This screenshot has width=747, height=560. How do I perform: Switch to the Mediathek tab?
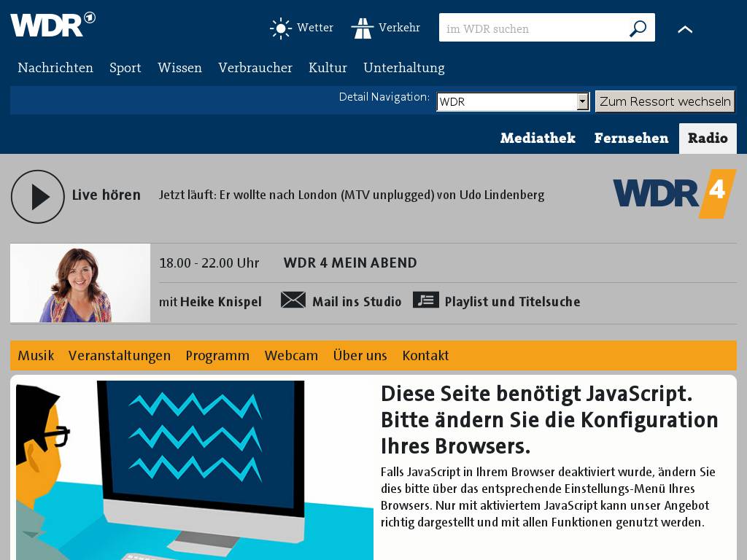(x=538, y=139)
